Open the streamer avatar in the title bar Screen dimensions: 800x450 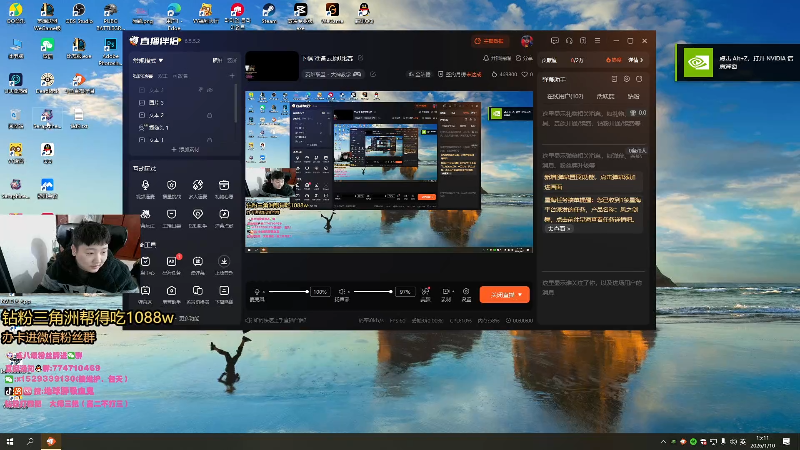tap(527, 41)
